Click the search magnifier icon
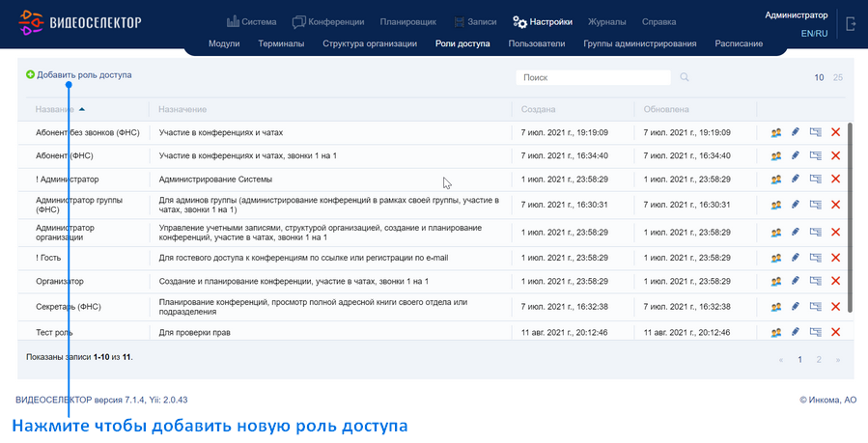 pos(685,77)
